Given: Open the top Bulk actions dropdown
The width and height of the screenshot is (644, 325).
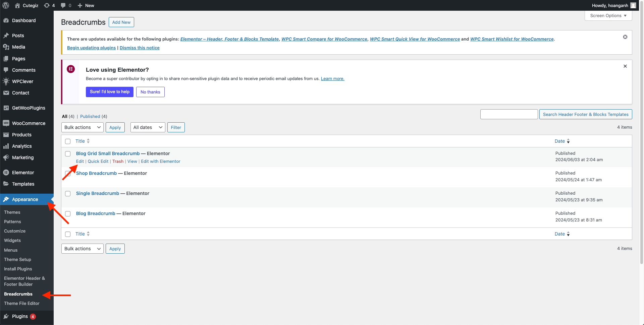Looking at the screenshot, I should point(82,127).
